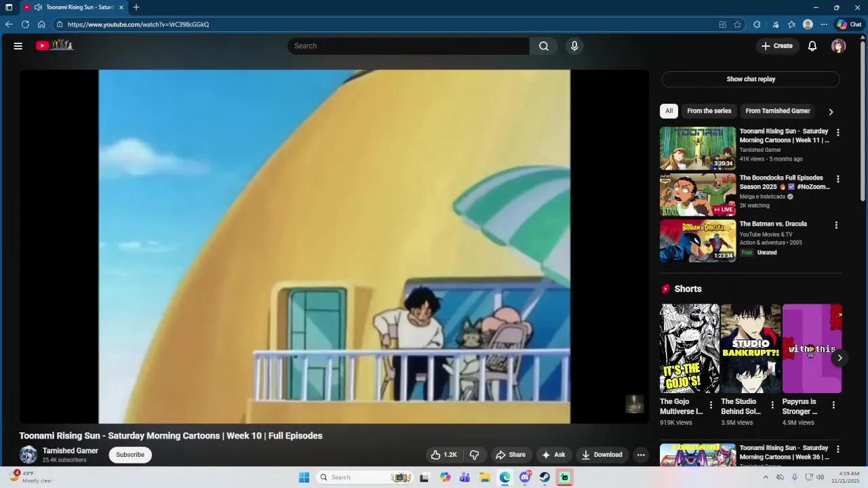The width and height of the screenshot is (868, 488).
Task: Open options for Papyrus is Stronger short
Action: point(833,405)
